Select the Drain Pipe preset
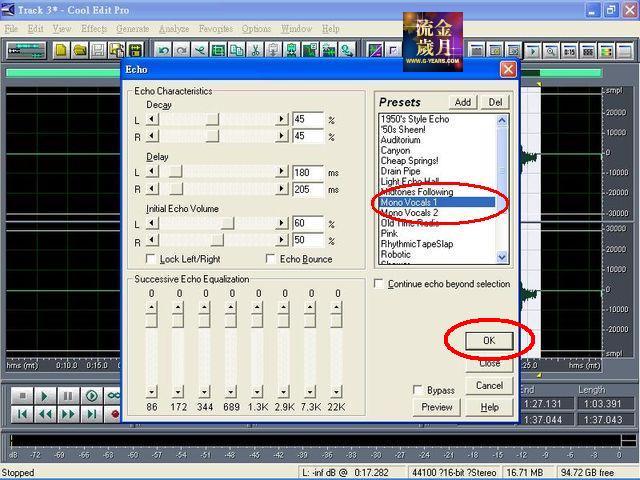Screen dimensions: 640x480 (400, 171)
